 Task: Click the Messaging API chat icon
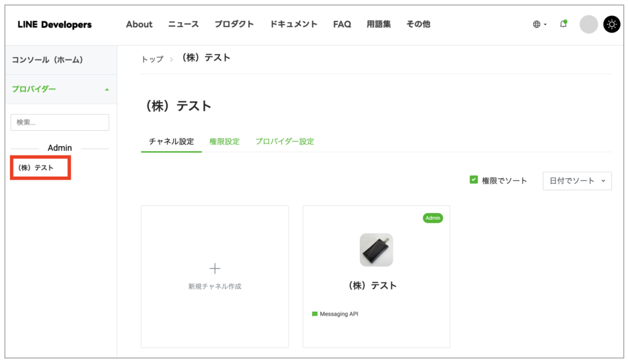[314, 314]
